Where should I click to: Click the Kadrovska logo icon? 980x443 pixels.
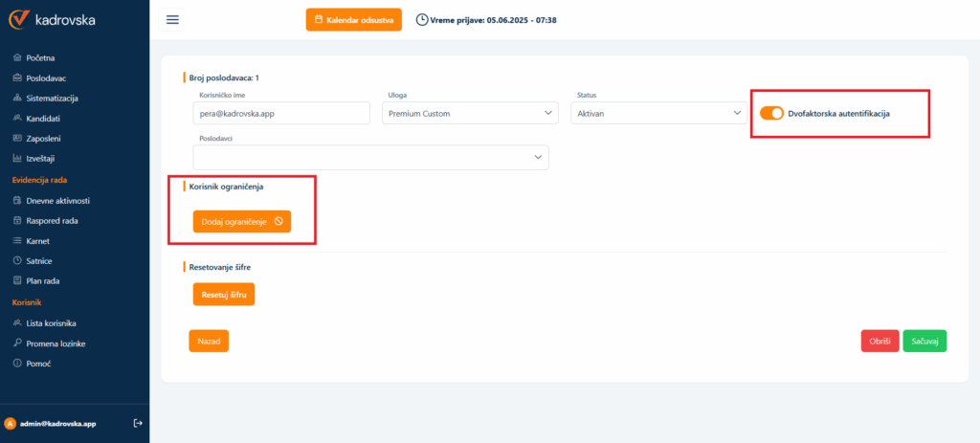tap(19, 20)
